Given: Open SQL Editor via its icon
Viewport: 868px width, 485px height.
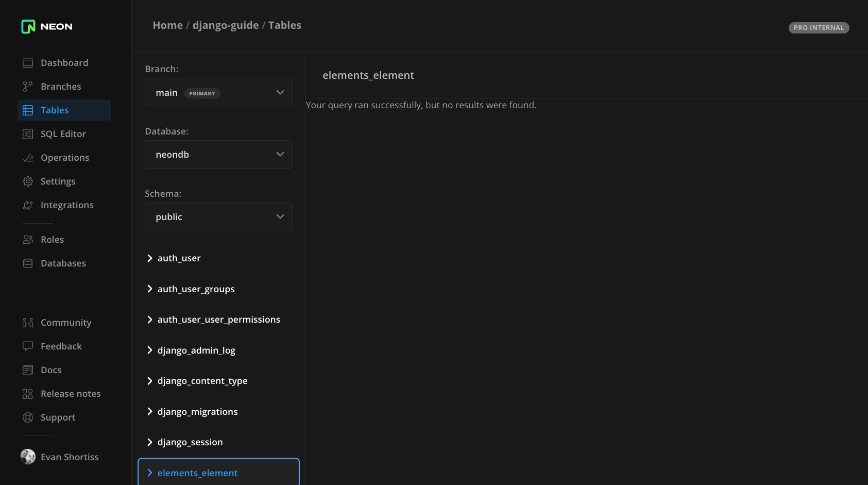Looking at the screenshot, I should [x=28, y=134].
